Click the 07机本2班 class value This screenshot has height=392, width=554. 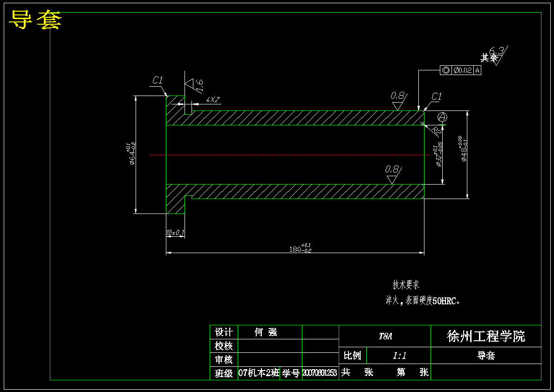pos(259,373)
